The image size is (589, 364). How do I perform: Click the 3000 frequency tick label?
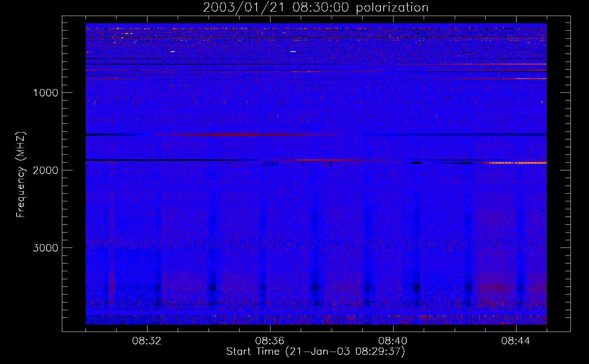[46, 248]
